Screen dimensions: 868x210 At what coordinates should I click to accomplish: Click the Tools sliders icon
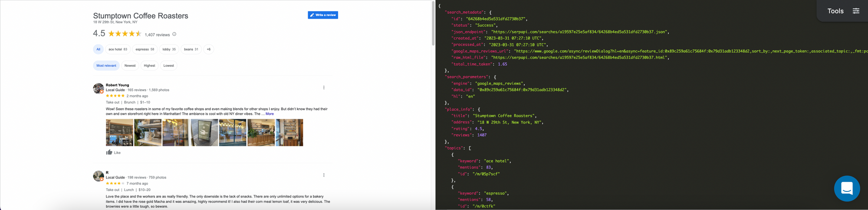tap(856, 11)
